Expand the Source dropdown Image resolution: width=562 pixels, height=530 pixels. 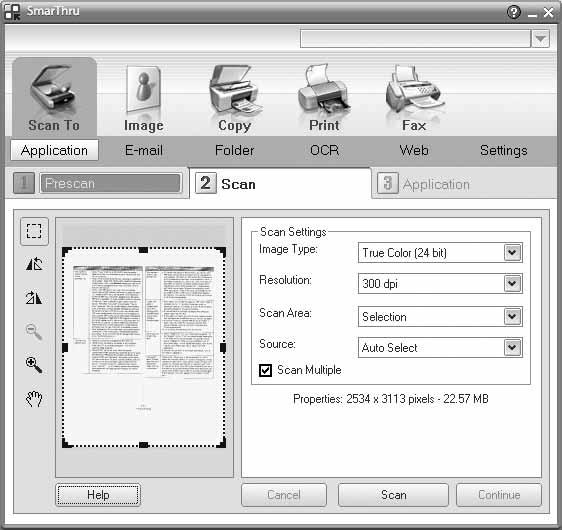[512, 347]
